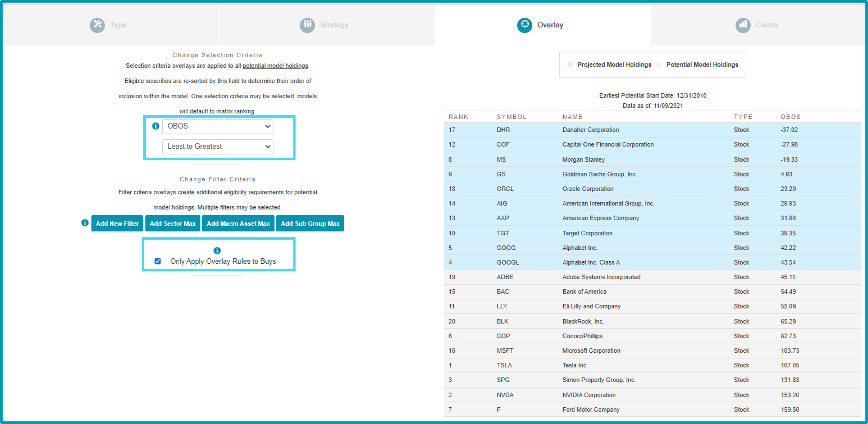
Task: Click the Earliest Potential Start Date text
Action: (653, 95)
